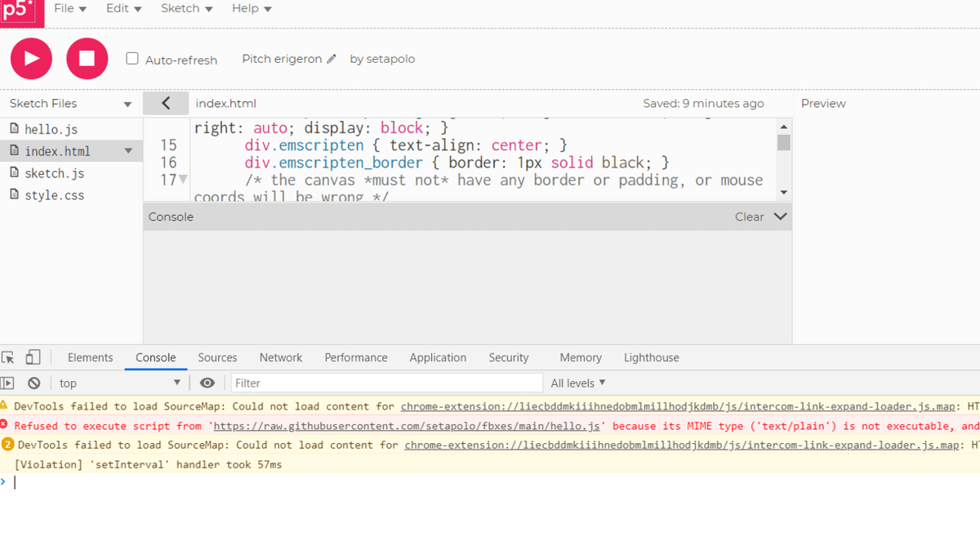Screen dimensions: 980x546
Task: Click the warning count badge showing 2
Action: pos(8,445)
